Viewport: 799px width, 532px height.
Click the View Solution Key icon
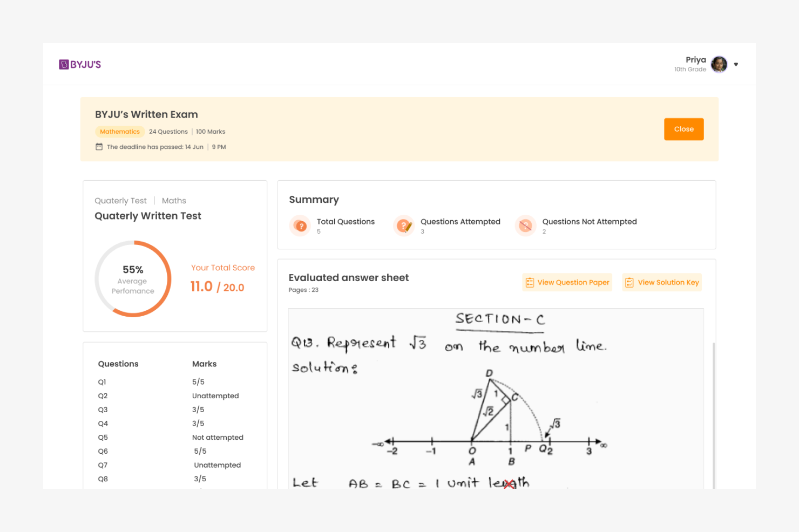pyautogui.click(x=629, y=283)
